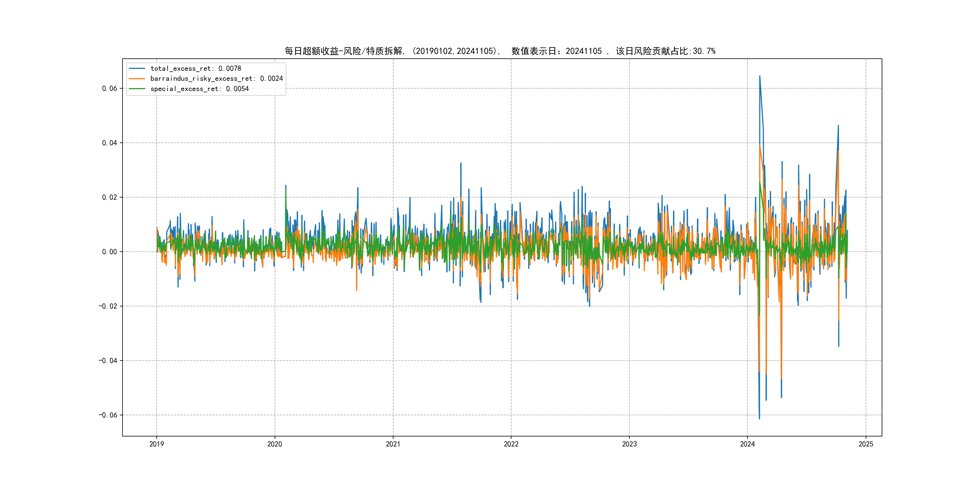Click the 0.06 y-axis tick label
Viewport: 980px width, 490px height.
[x=109, y=89]
